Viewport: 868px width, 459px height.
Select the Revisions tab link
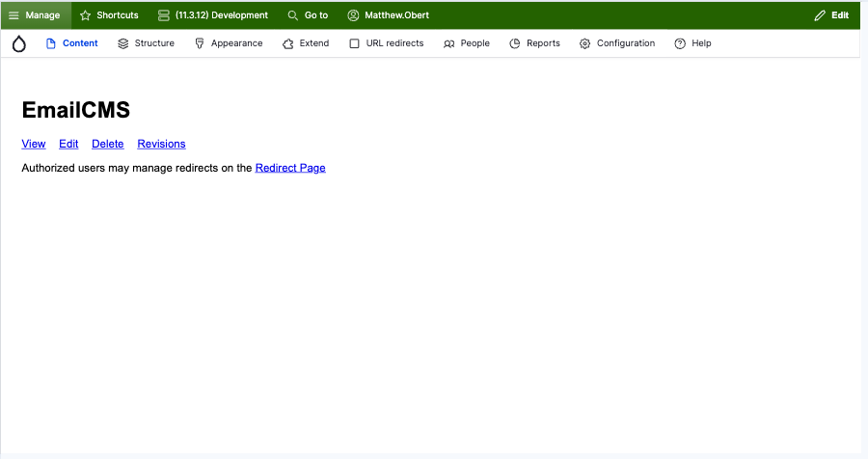click(162, 144)
